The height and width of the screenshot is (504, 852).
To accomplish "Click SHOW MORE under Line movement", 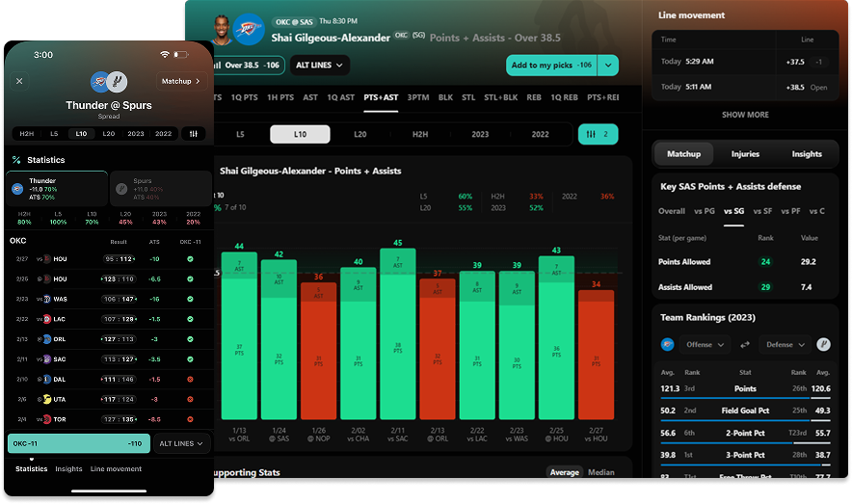I will pos(745,115).
